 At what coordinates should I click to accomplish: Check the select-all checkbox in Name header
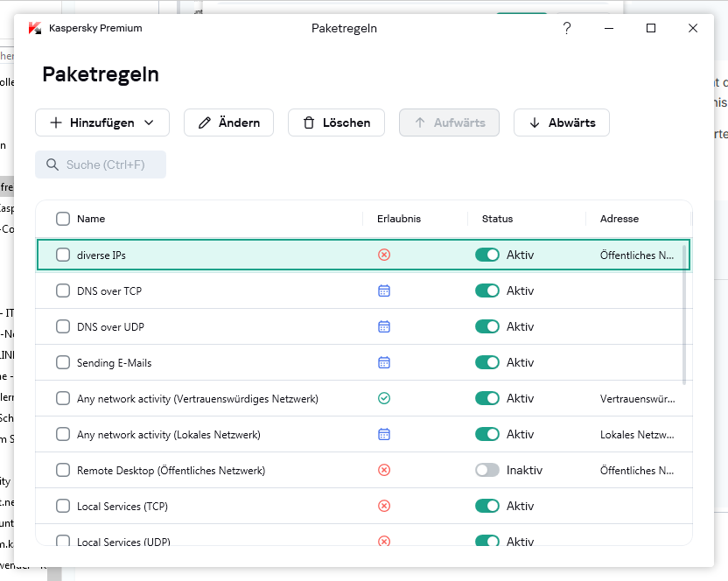click(63, 219)
